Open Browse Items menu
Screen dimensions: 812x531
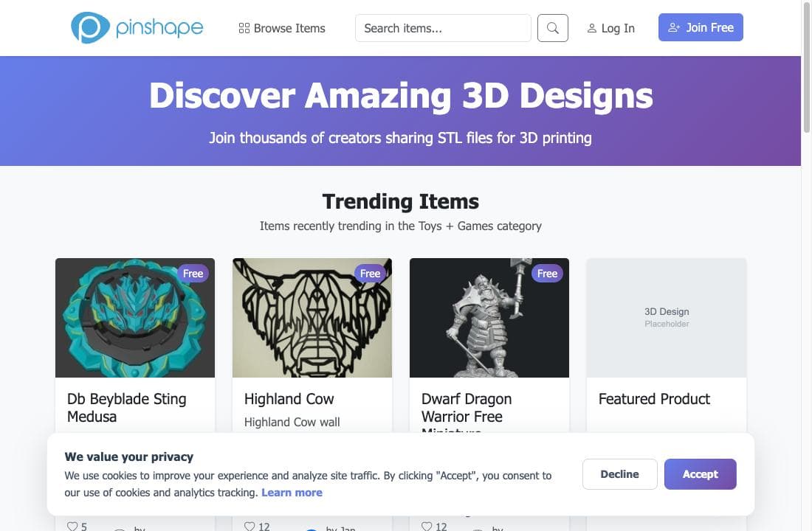[282, 28]
